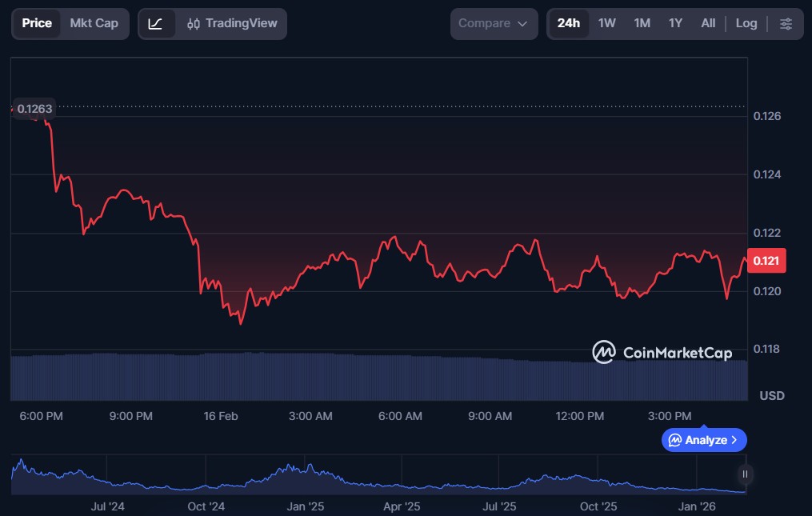The height and width of the screenshot is (516, 812).
Task: Switch to the Mkt Cap tab
Action: [x=94, y=23]
